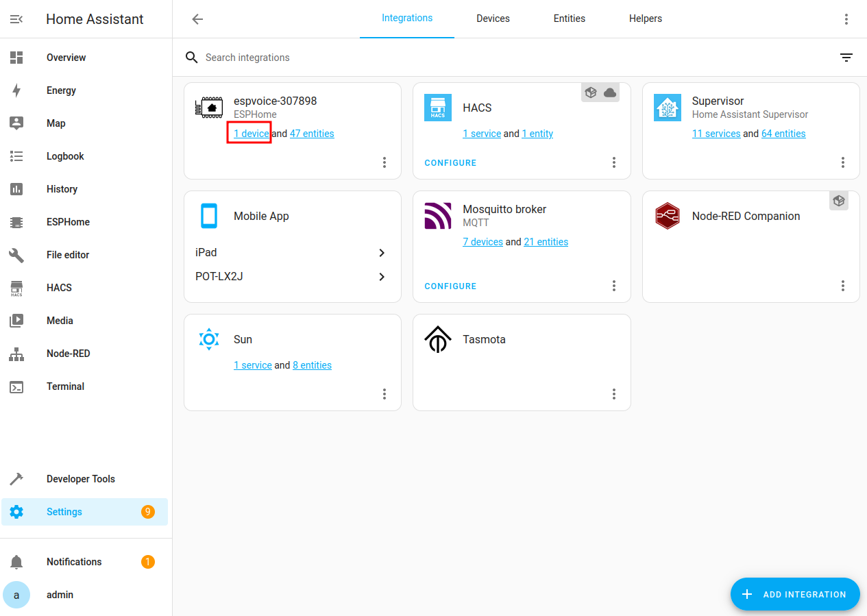Click the ESPHome chip integration logo

tap(208, 108)
